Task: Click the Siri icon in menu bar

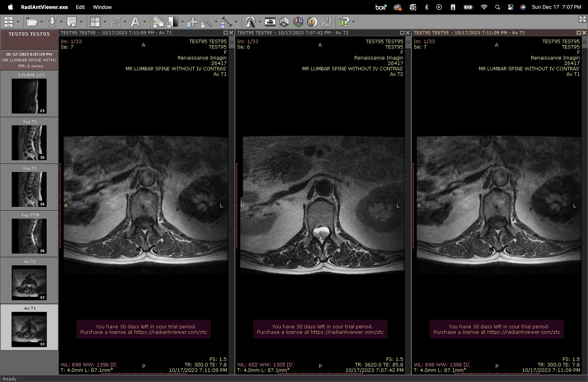Action: tap(523, 7)
